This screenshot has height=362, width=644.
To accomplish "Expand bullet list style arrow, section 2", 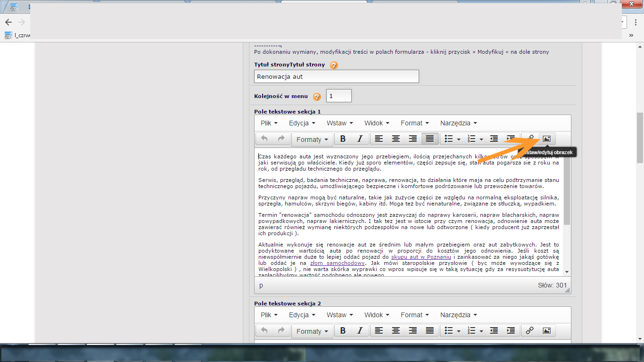I will point(458,331).
